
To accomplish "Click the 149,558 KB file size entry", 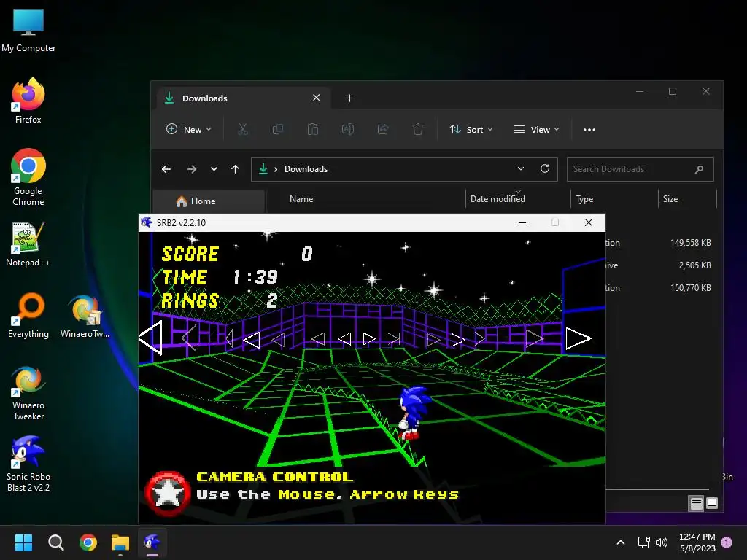I will click(690, 243).
